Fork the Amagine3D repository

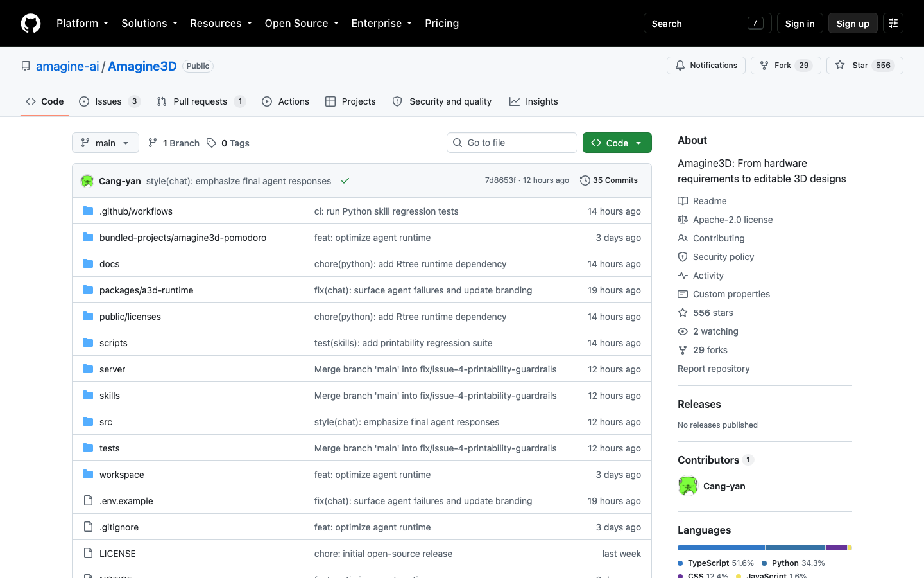click(x=785, y=66)
